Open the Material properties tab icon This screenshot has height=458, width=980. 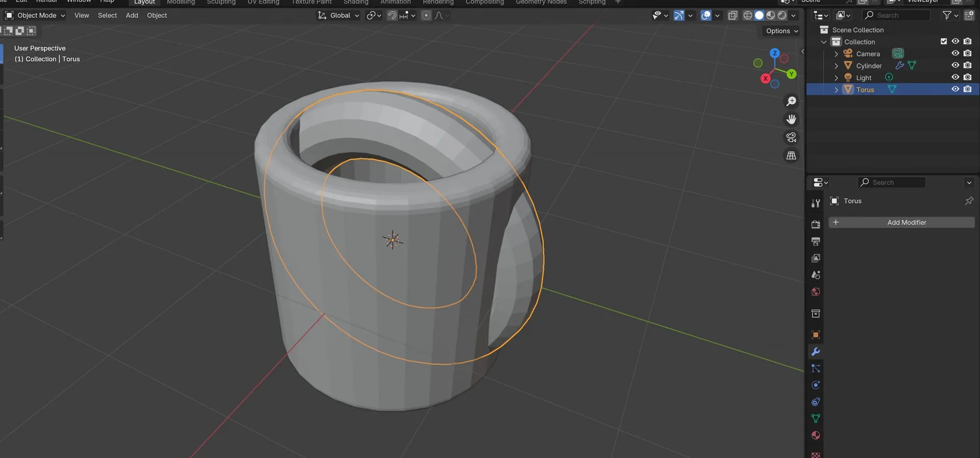point(816,436)
